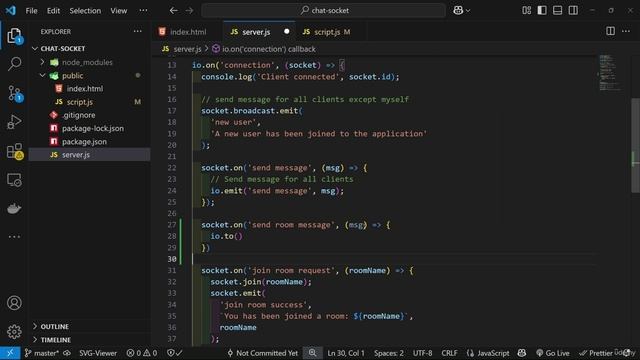Image resolution: width=640 pixels, height=360 pixels.
Task: Open the Source Control view
Action: [14, 93]
